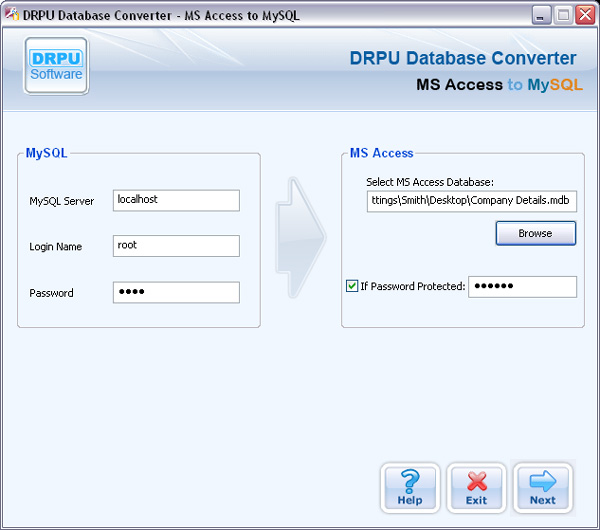Minimize the DRPU Database Converter window
The width and height of the screenshot is (600, 530).
click(x=541, y=15)
